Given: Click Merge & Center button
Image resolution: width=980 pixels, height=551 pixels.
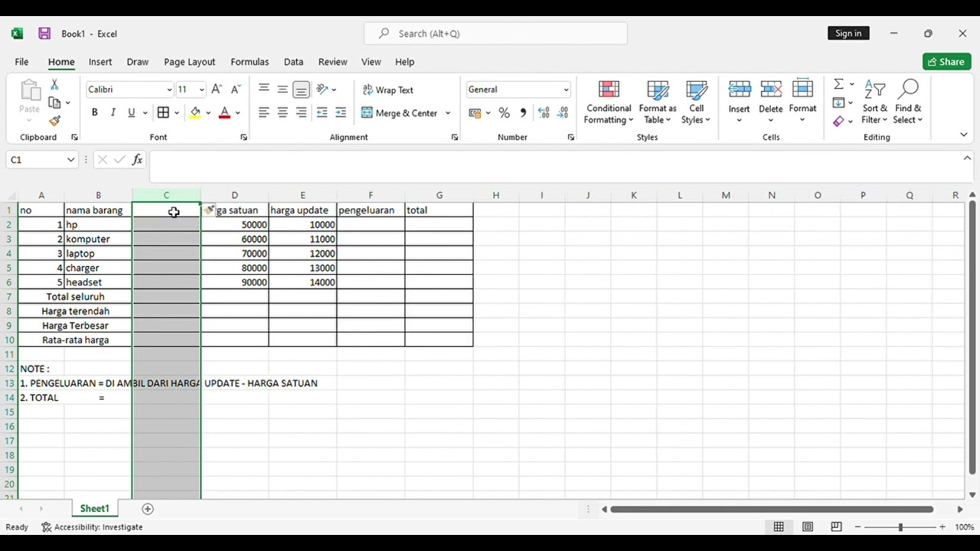Looking at the screenshot, I should click(399, 112).
